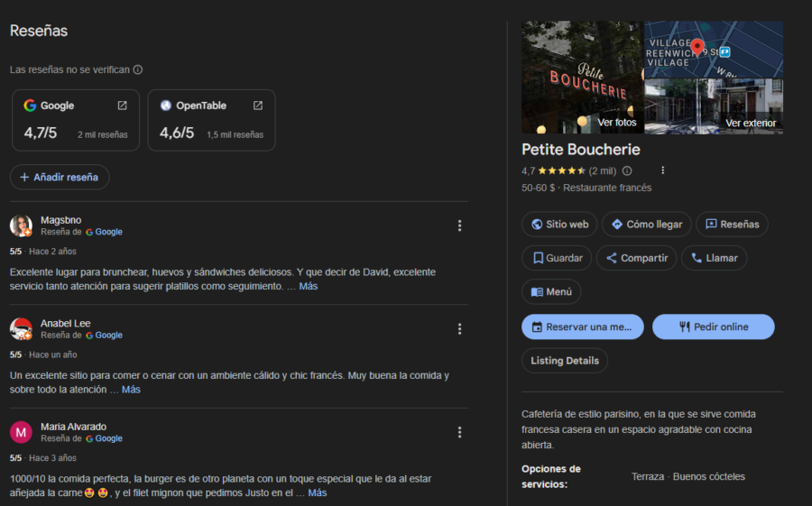Click 'Hace 2 años' on Magsbno review
The width and height of the screenshot is (812, 506).
point(53,251)
